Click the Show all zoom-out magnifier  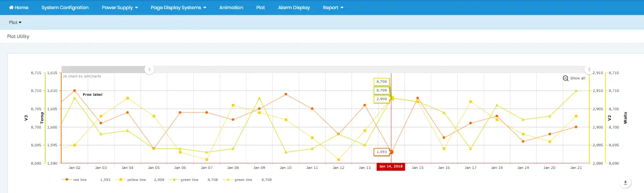(566, 78)
